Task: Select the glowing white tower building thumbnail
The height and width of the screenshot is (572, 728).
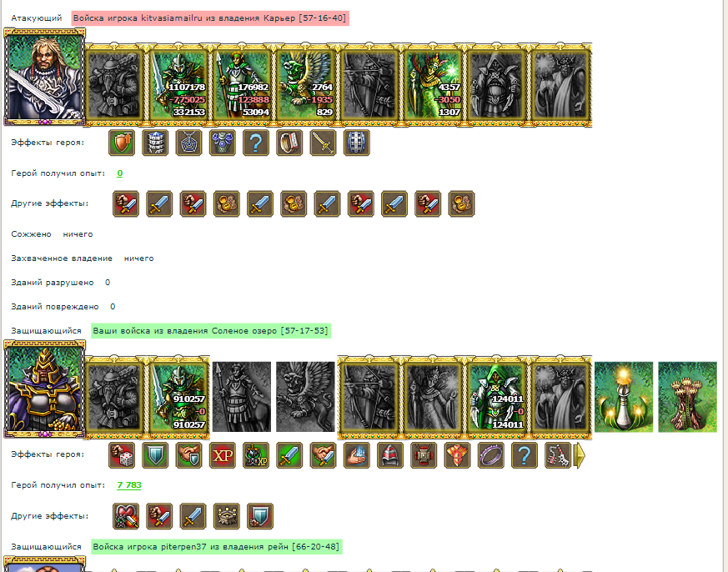Action: coord(624,397)
